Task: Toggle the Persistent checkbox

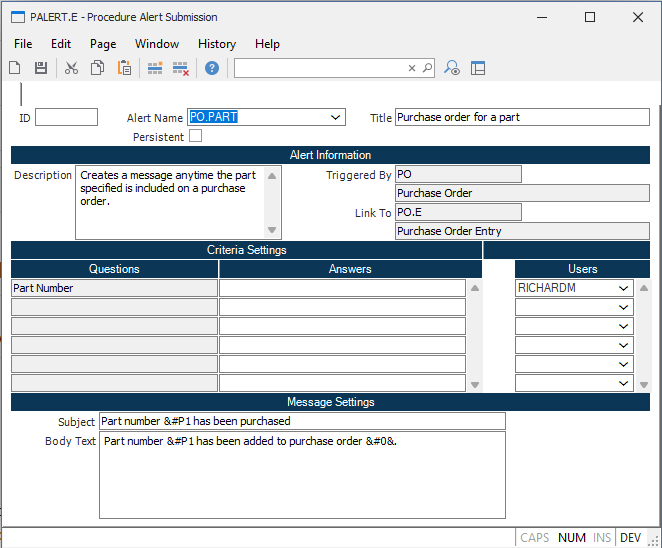Action: pyautogui.click(x=196, y=136)
